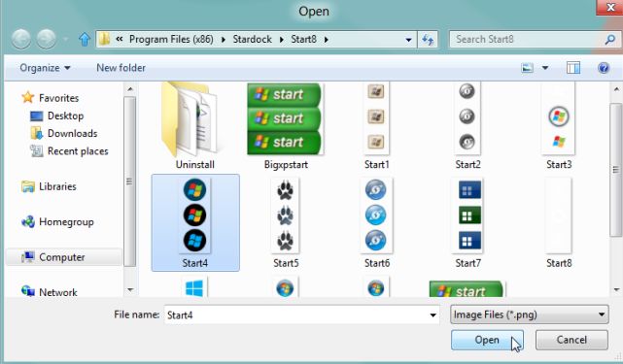This screenshot has height=364, width=623.
Task: Show hidden path with double chevron
Action: coord(120,39)
